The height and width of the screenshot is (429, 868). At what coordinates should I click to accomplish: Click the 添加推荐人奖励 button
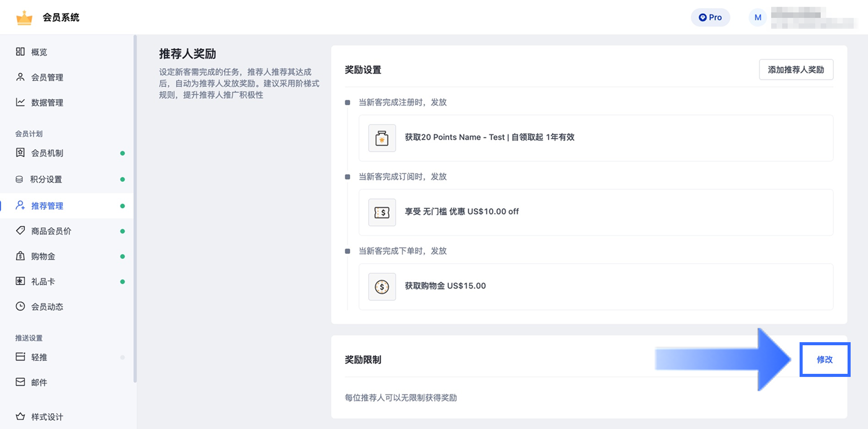click(x=795, y=69)
